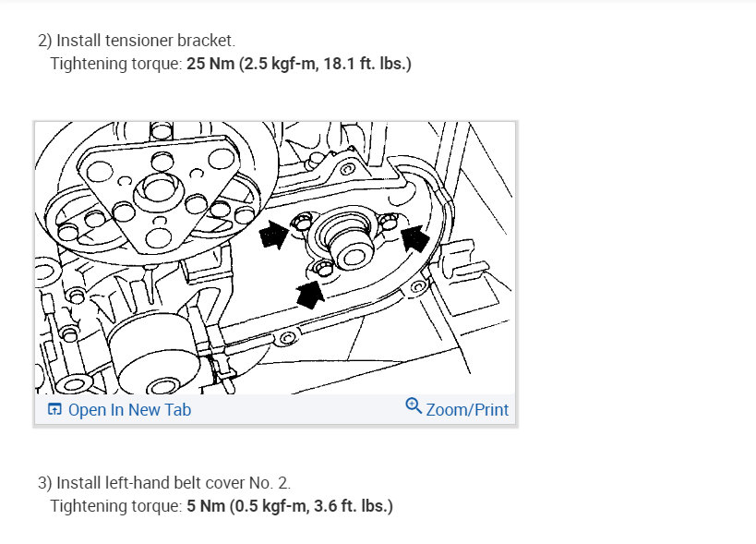756x544 pixels.
Task: Click the upper-left tensioner bracket bolt
Action: (x=301, y=223)
